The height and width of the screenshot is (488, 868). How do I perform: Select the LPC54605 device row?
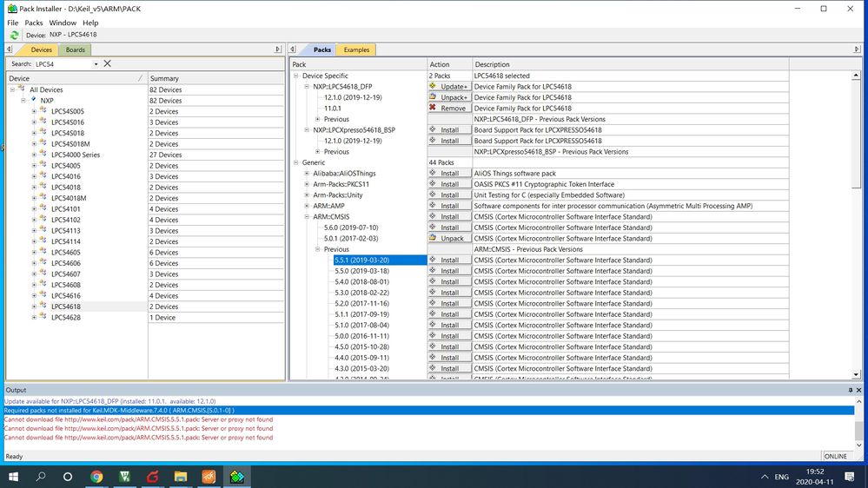click(145, 253)
